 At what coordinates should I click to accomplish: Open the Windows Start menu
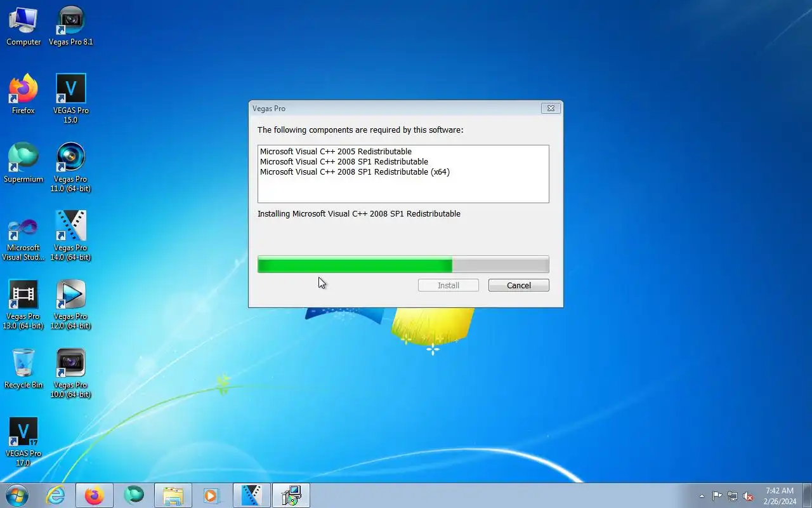pos(16,495)
